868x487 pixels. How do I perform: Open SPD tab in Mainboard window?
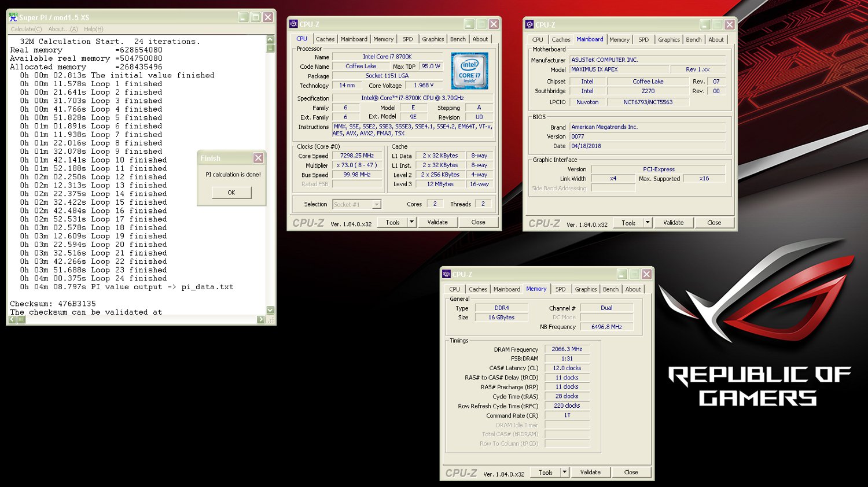coord(643,40)
